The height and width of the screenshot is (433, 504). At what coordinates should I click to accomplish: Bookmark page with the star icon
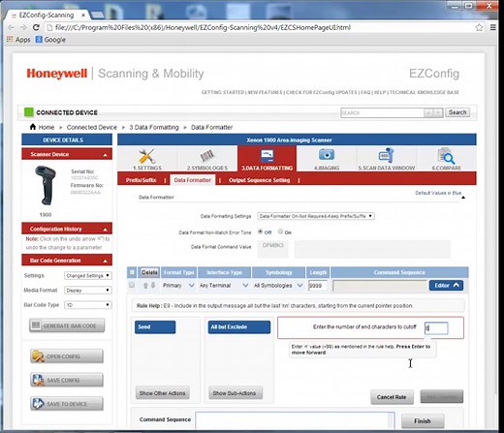tap(479, 27)
